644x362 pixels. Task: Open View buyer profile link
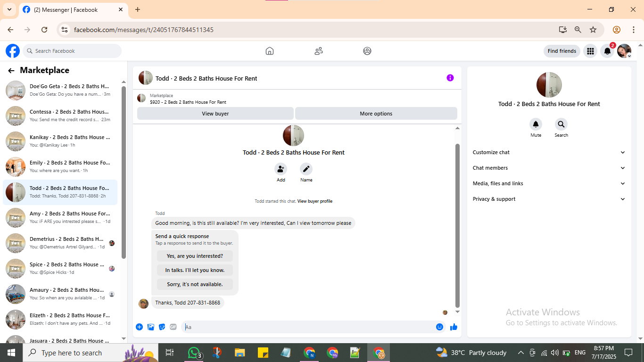[x=315, y=201]
